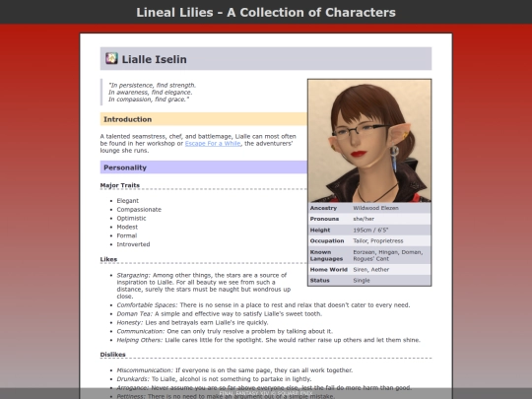Click the introduction paragraph about the seamstress
Image resolution: width=532 pixels, height=399 pixels.
pos(198,143)
